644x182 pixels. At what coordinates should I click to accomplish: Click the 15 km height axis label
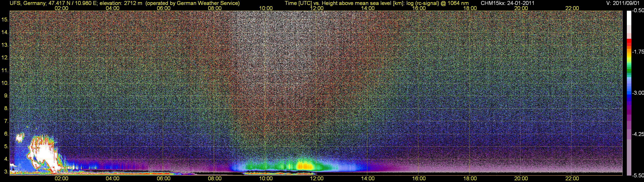[5, 20]
